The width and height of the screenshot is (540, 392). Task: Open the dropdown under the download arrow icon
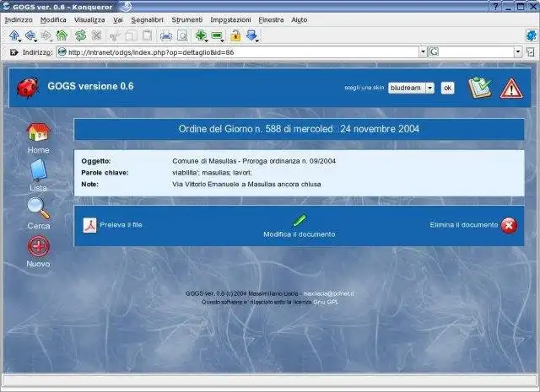pos(257,41)
